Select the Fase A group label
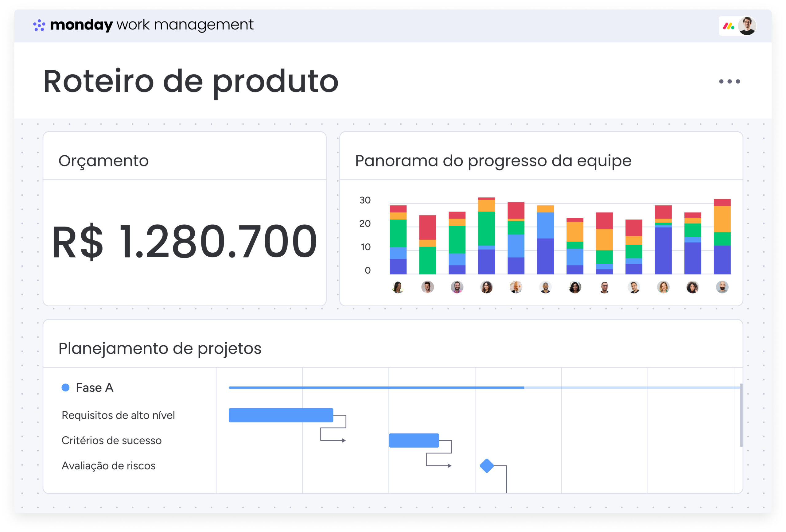 click(95, 388)
